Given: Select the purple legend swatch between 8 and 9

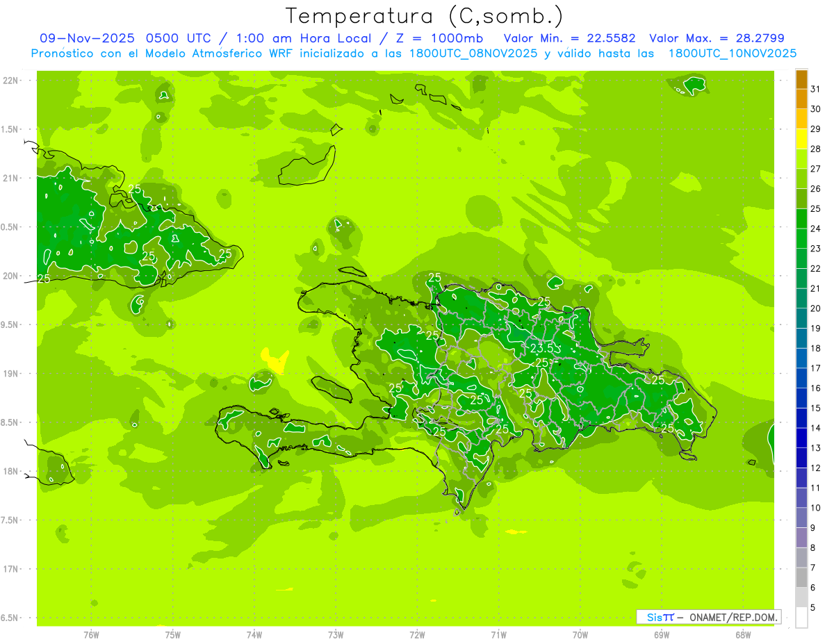Looking at the screenshot, I should [801, 538].
